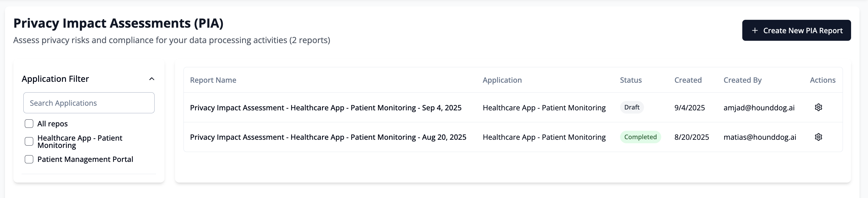Click the Status column header
Screen dimensions: 868x198
[x=631, y=80]
